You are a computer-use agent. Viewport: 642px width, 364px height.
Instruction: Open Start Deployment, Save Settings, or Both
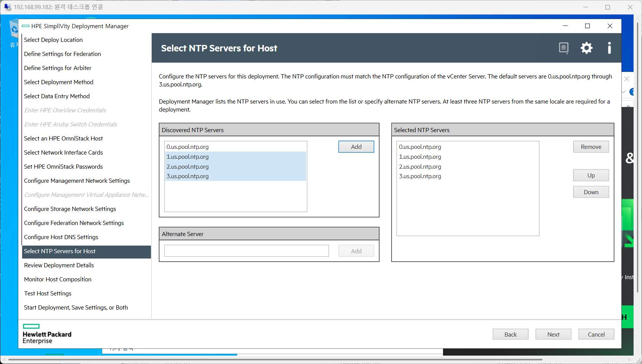(x=87, y=307)
